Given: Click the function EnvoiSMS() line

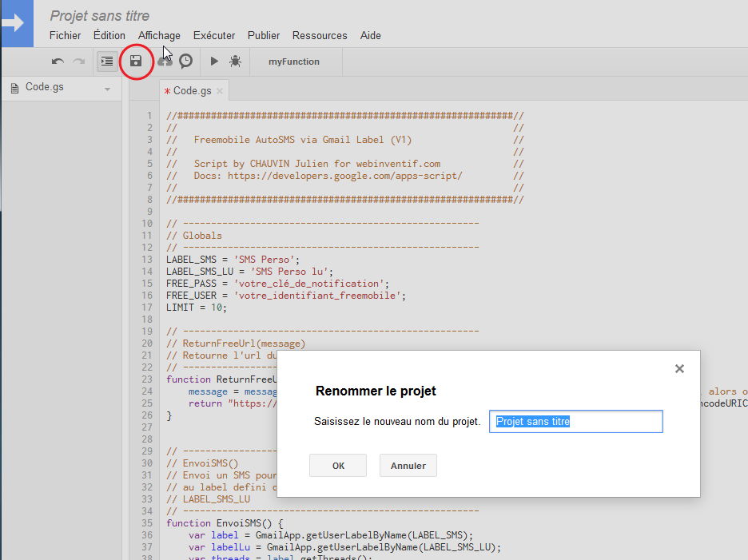Looking at the screenshot, I should pos(225,523).
